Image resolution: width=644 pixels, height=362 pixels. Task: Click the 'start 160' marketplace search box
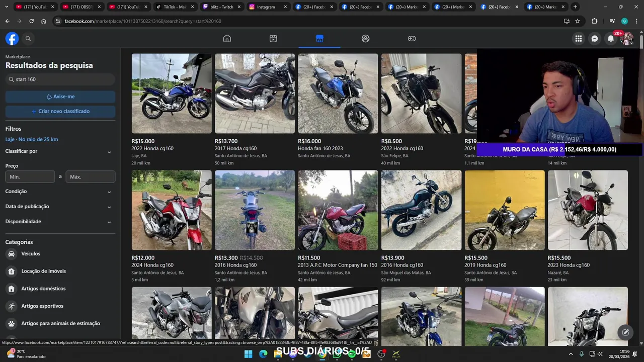(x=60, y=79)
